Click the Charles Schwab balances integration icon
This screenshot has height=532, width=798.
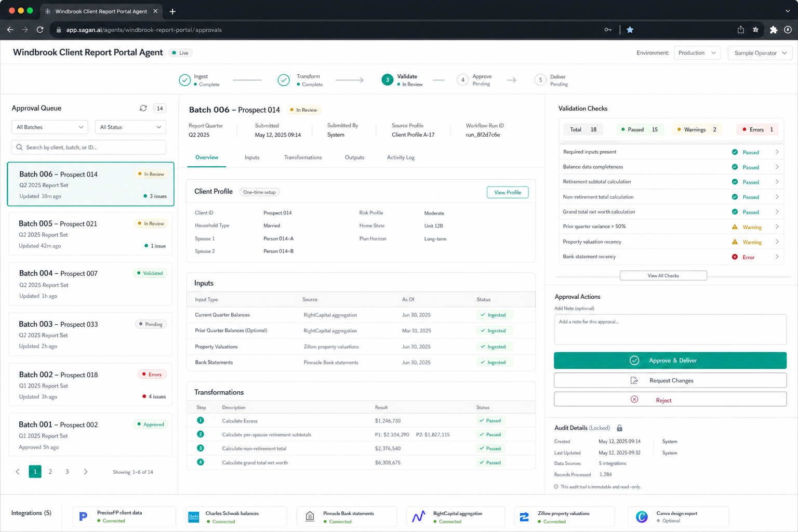pyautogui.click(x=194, y=517)
